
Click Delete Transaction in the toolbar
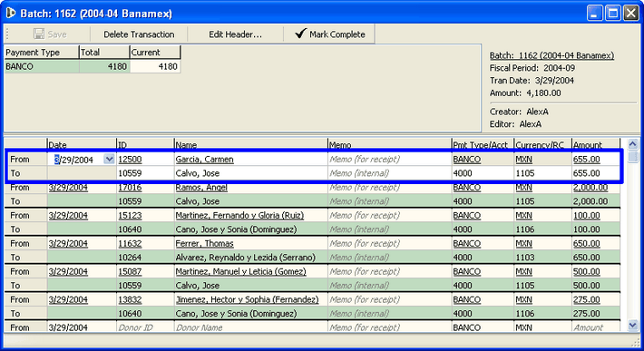[x=139, y=34]
